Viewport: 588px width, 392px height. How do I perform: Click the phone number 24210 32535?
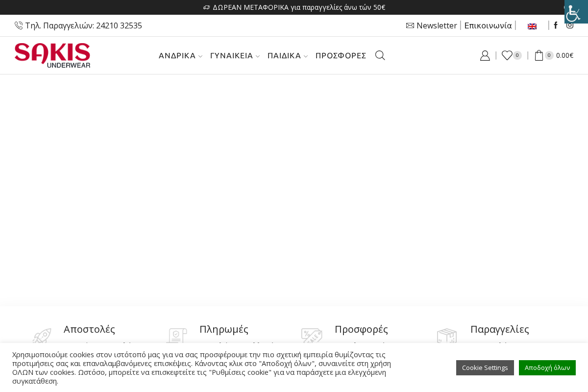119,25
